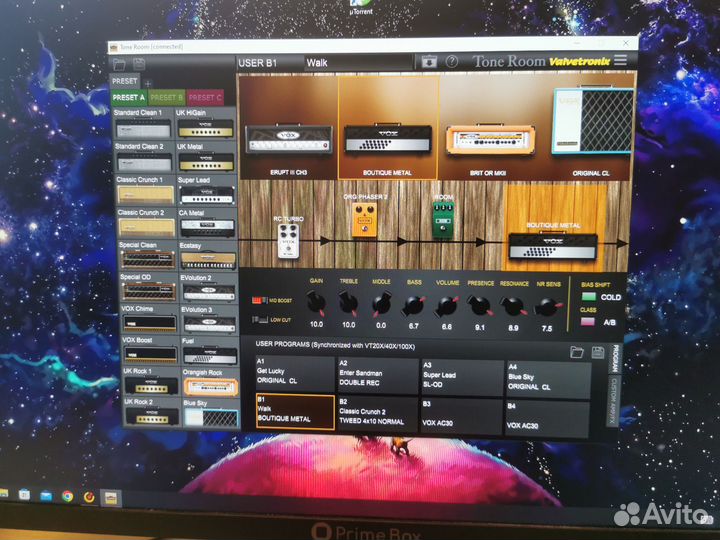Select UK Rock 2 preset
Image resolution: width=720 pixels, height=540 pixels.
pyautogui.click(x=152, y=412)
